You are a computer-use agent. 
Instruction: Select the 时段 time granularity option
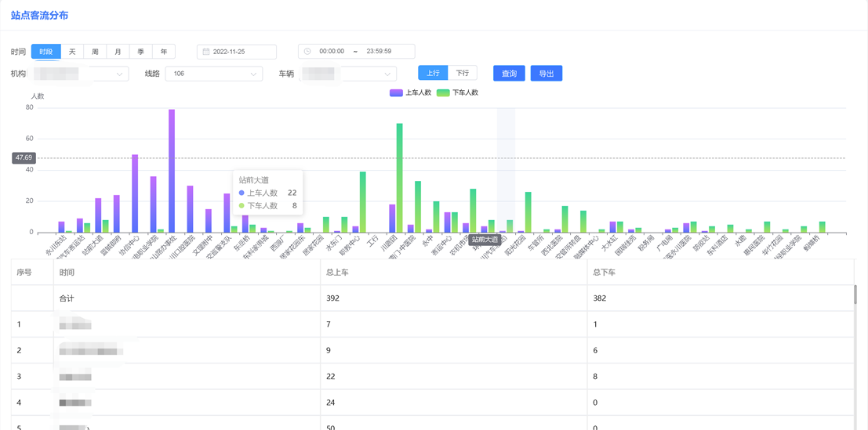[x=45, y=52]
